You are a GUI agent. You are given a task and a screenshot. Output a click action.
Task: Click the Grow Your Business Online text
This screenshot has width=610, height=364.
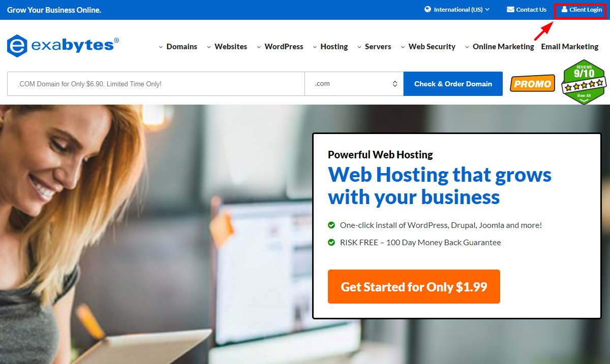[x=54, y=10]
